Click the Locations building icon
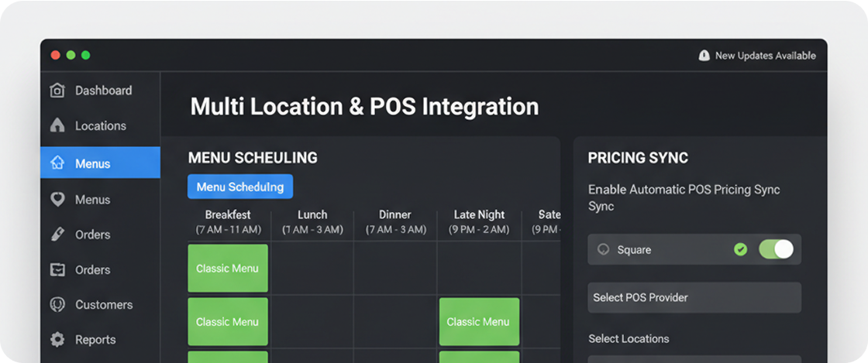 57,125
